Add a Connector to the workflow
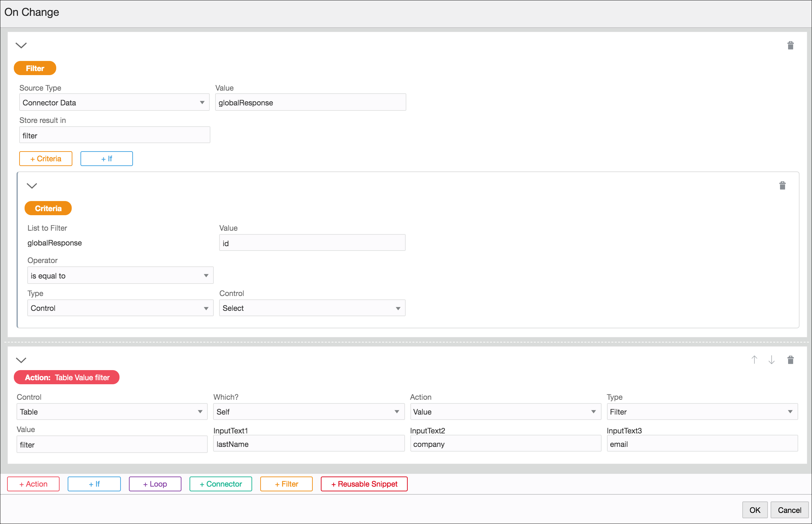The image size is (812, 524). coord(221,484)
